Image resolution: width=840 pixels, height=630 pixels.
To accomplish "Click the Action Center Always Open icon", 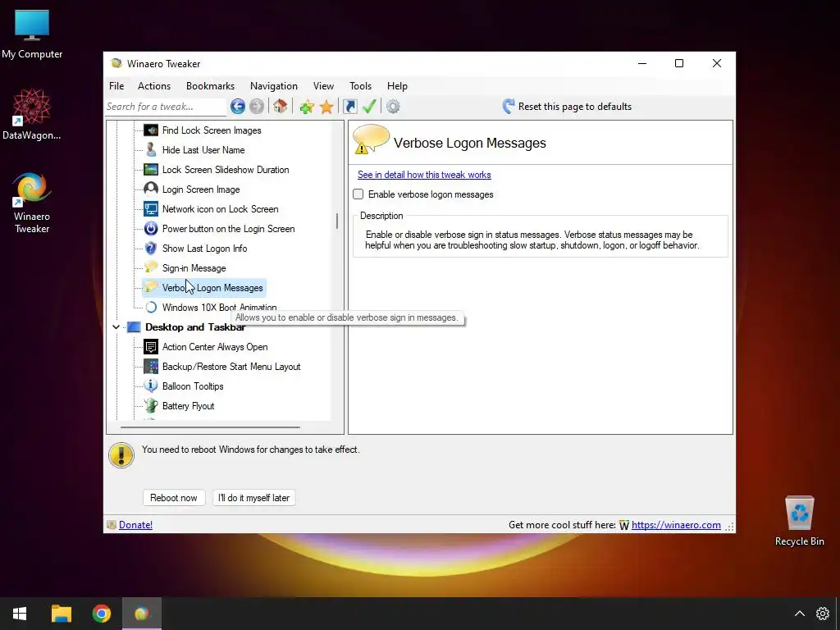I will click(151, 347).
